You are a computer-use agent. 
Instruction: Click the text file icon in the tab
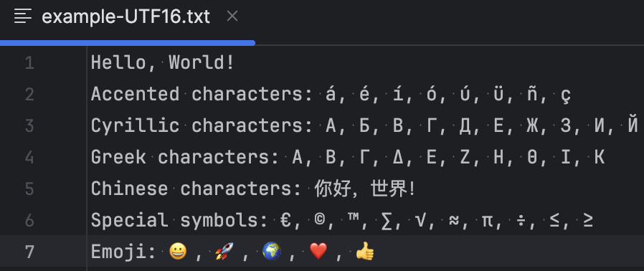tap(23, 16)
